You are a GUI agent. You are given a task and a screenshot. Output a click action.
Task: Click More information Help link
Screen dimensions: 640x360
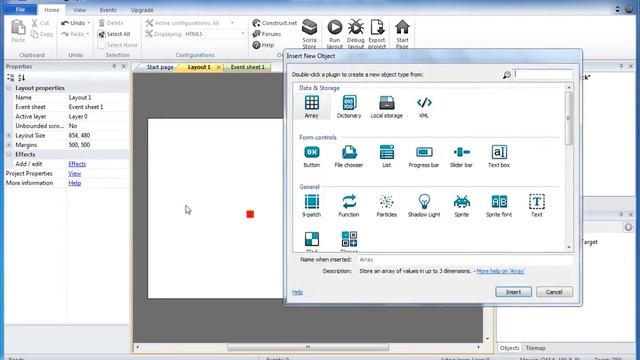coord(75,183)
